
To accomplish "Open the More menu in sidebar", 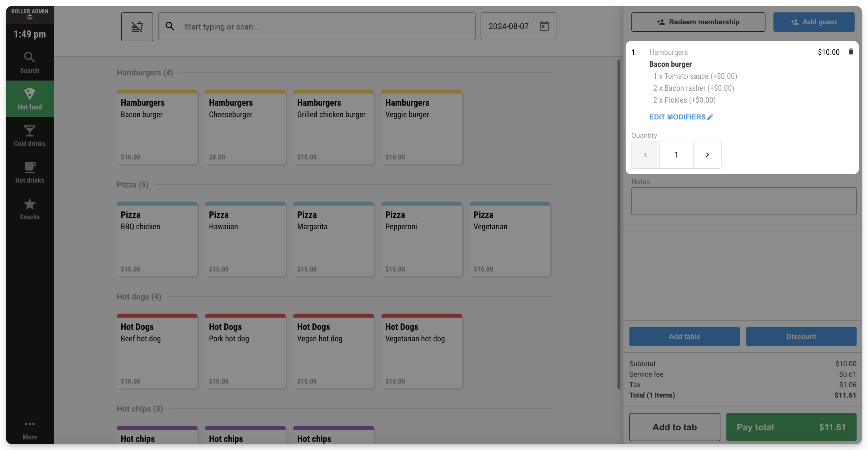I will point(30,429).
